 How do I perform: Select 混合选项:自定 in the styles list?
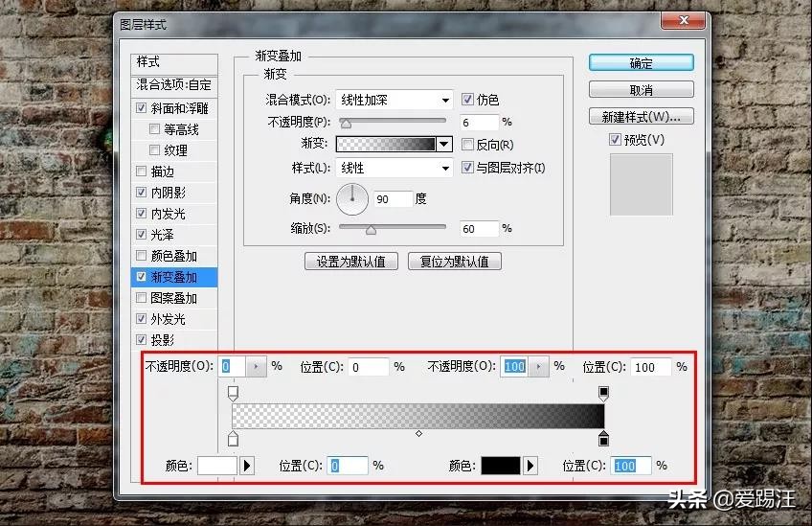174,85
